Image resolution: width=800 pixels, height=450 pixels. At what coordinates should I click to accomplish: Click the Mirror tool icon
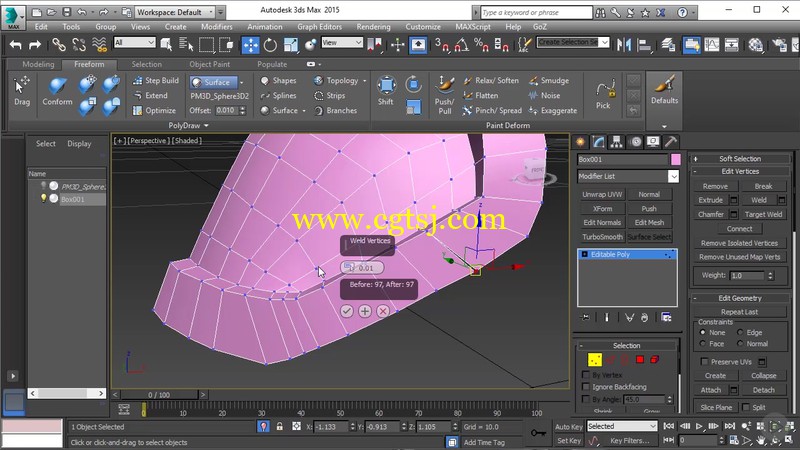(623, 45)
